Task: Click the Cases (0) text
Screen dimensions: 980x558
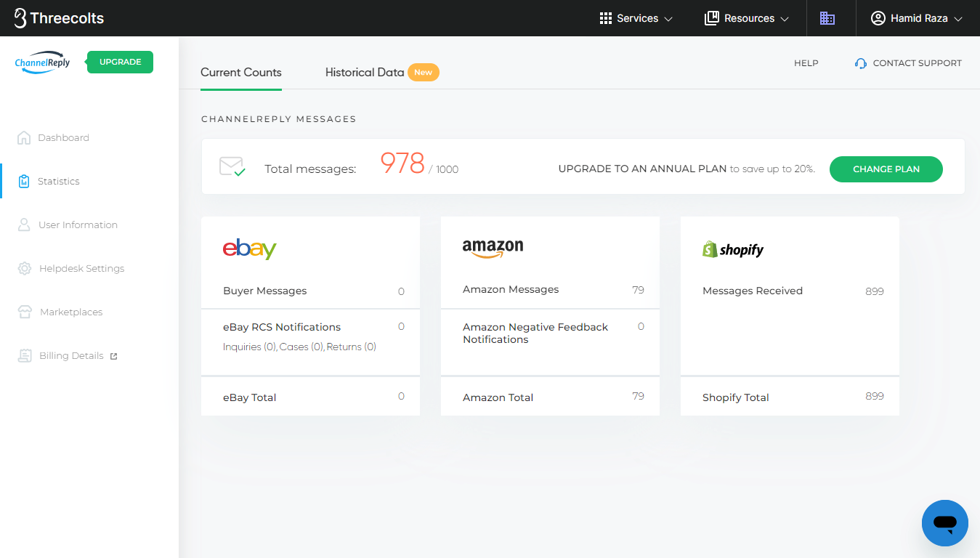Action: pyautogui.click(x=302, y=347)
